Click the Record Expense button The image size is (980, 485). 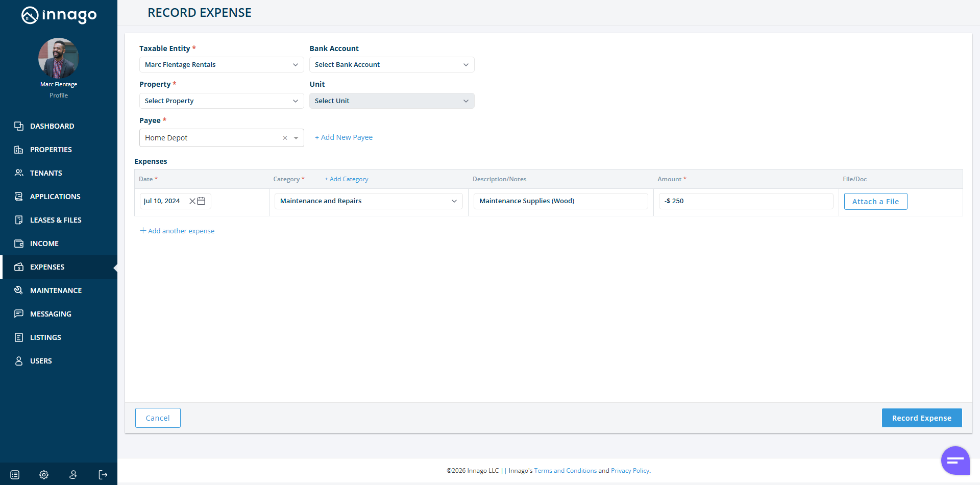pos(921,418)
